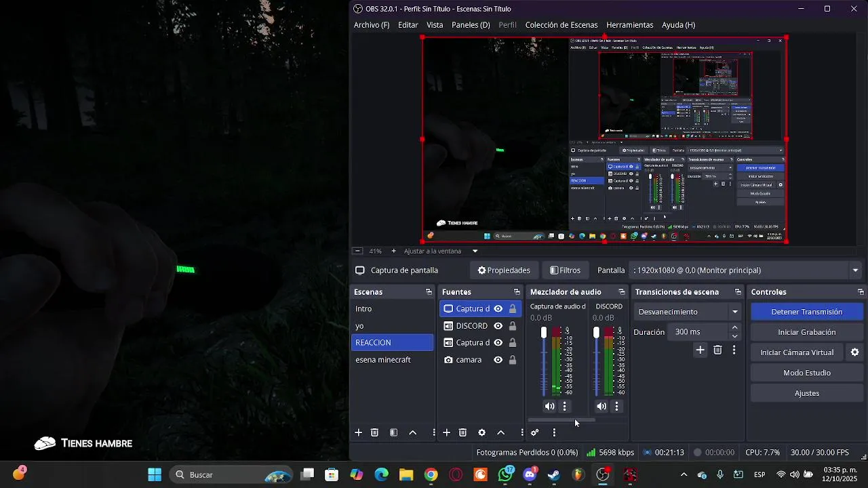Add a new scene transition

click(x=701, y=350)
